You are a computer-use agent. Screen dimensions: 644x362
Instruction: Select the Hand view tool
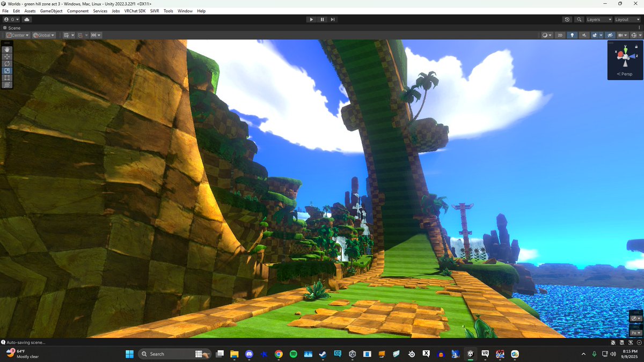coord(8,49)
